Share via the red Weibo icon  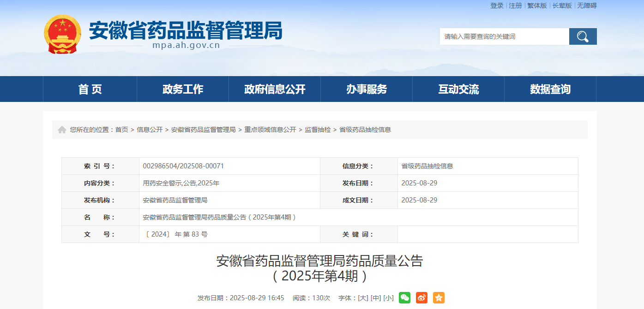(x=421, y=298)
